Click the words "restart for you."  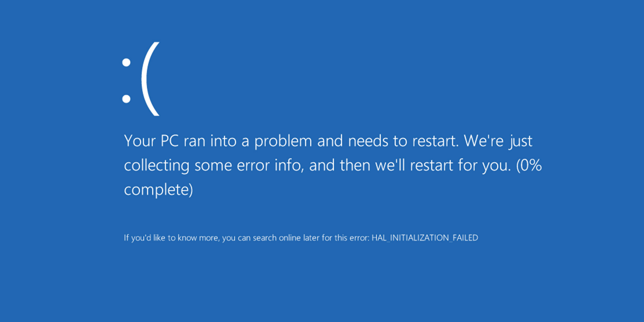(x=460, y=166)
